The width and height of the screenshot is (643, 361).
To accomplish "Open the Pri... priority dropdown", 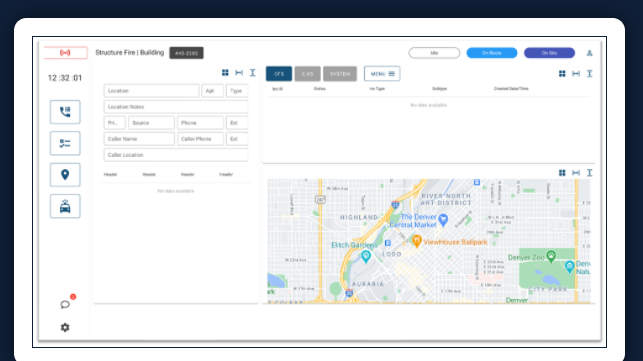I will pos(115,123).
